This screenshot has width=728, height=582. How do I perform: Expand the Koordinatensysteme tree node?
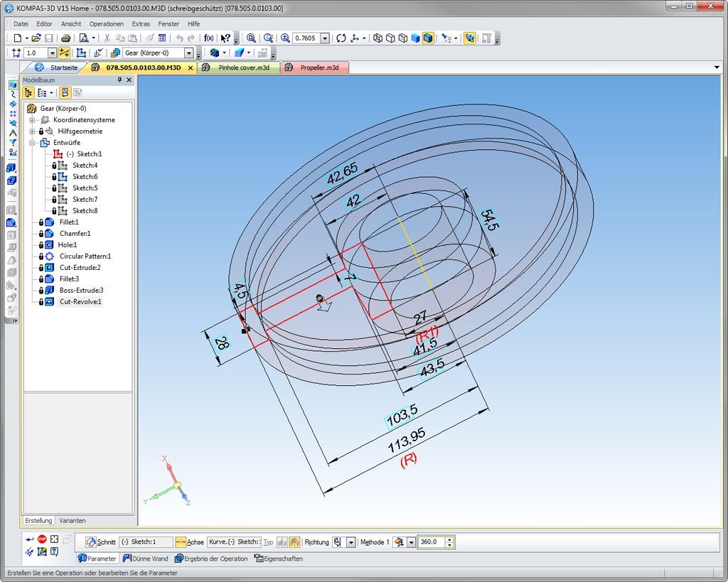tap(32, 120)
